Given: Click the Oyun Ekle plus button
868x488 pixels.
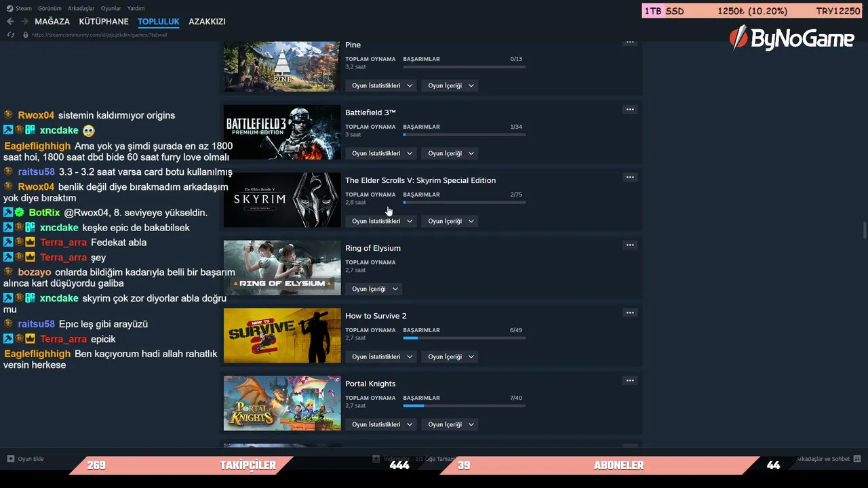Looking at the screenshot, I should pyautogui.click(x=11, y=459).
